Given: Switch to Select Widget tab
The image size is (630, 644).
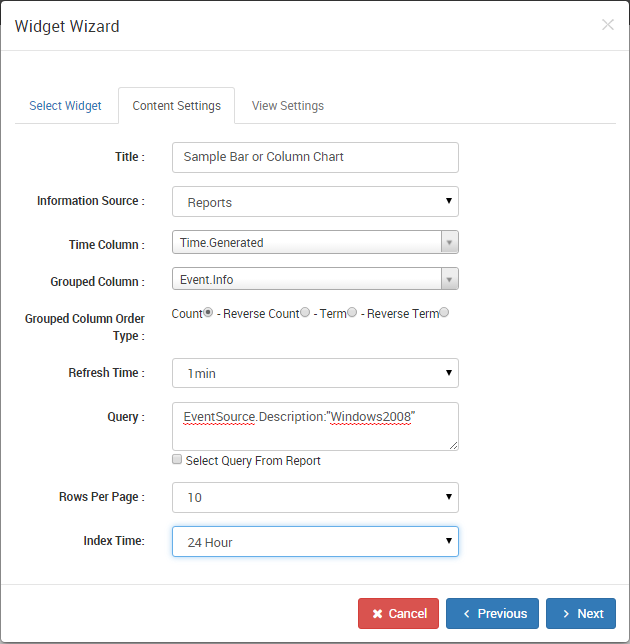Looking at the screenshot, I should pyautogui.click(x=65, y=106).
